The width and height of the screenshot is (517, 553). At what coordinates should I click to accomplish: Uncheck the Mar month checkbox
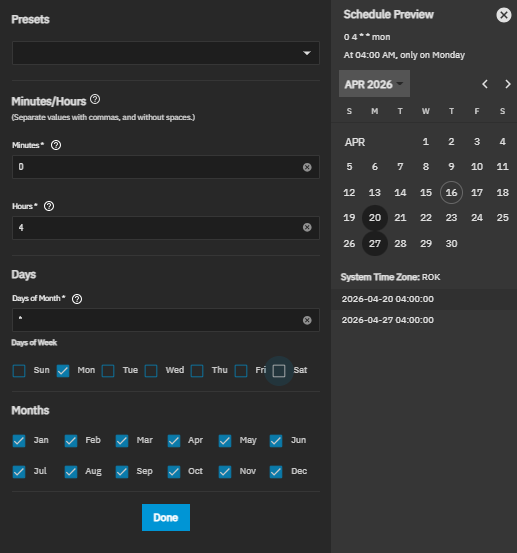tap(122, 441)
